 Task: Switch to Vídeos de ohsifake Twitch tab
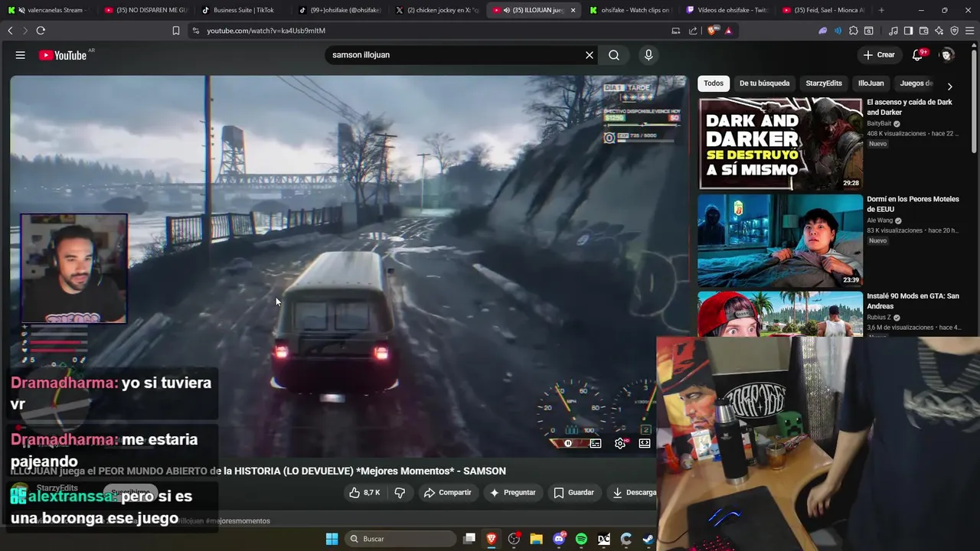click(727, 10)
